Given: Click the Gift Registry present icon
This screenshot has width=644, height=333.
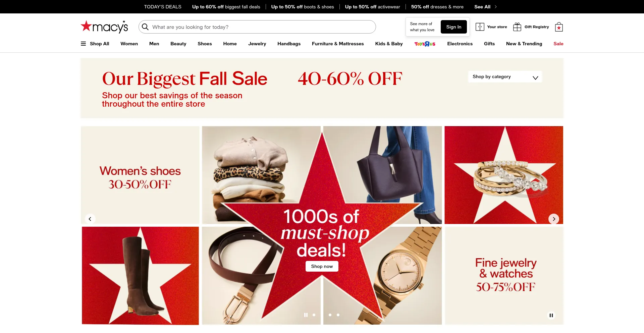Looking at the screenshot, I should [517, 27].
